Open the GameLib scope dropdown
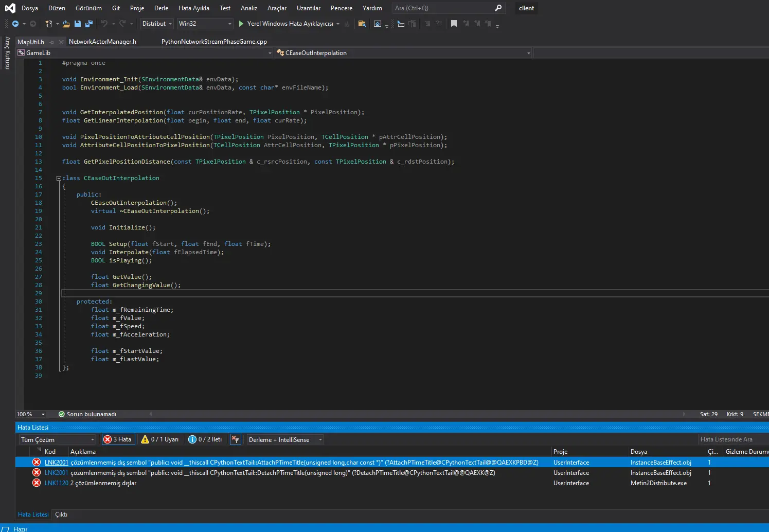 (x=145, y=53)
